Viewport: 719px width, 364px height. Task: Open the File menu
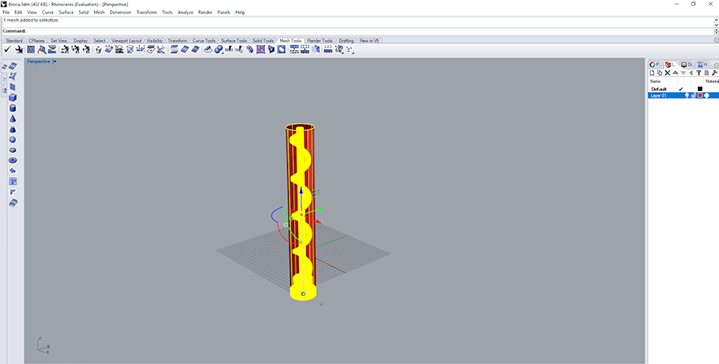[x=6, y=12]
